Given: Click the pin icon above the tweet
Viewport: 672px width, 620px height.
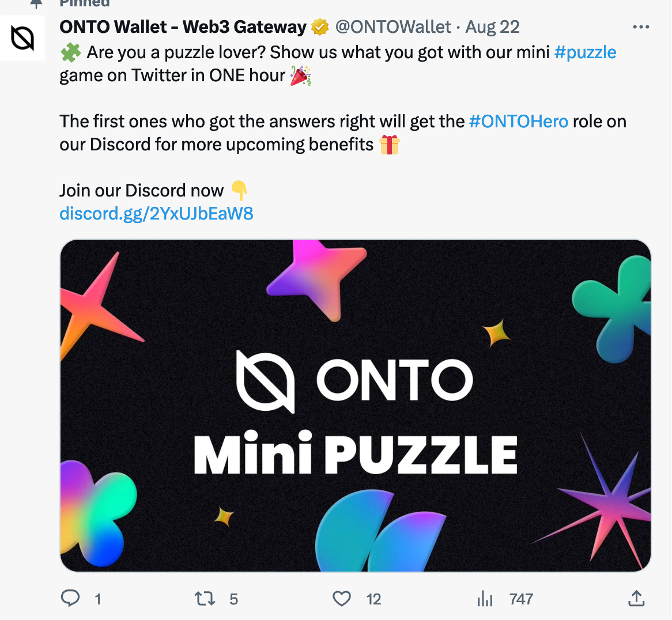Looking at the screenshot, I should pos(36,4).
